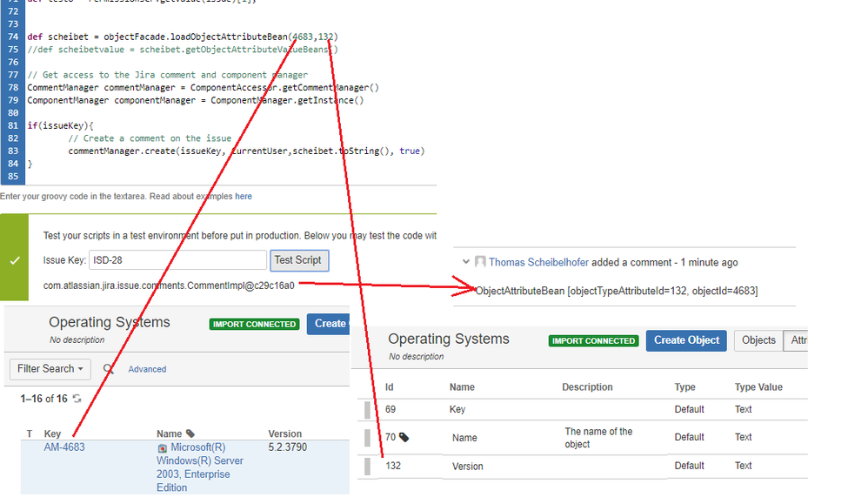Click the Description column header
Viewport: 868px width, 504px height.
tap(587, 387)
